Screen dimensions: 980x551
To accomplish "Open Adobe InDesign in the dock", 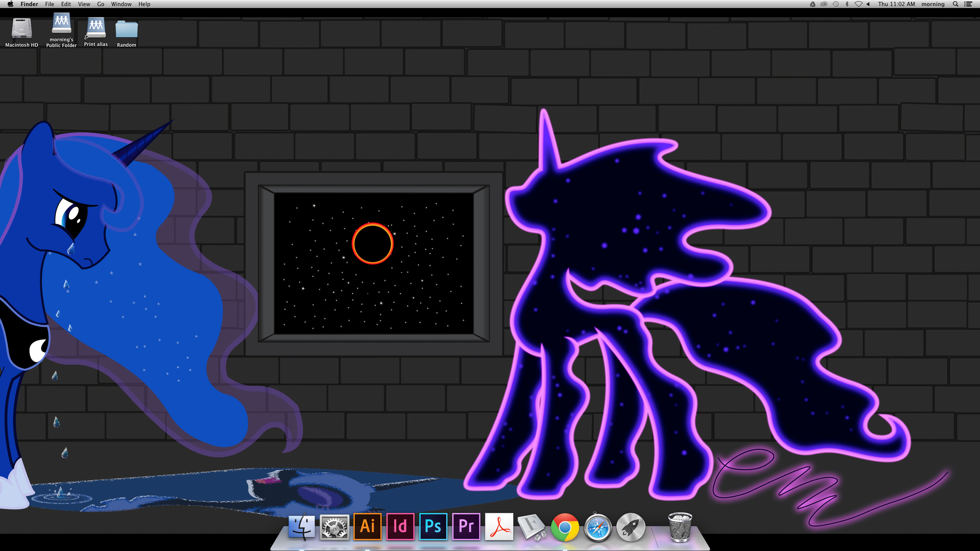I will (x=400, y=527).
